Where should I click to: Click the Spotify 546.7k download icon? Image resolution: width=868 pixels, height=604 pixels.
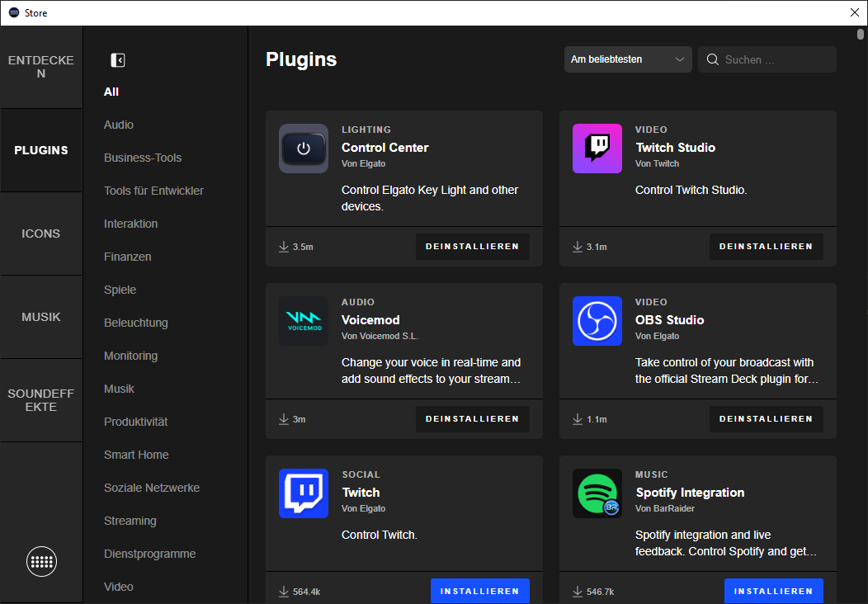578,592
